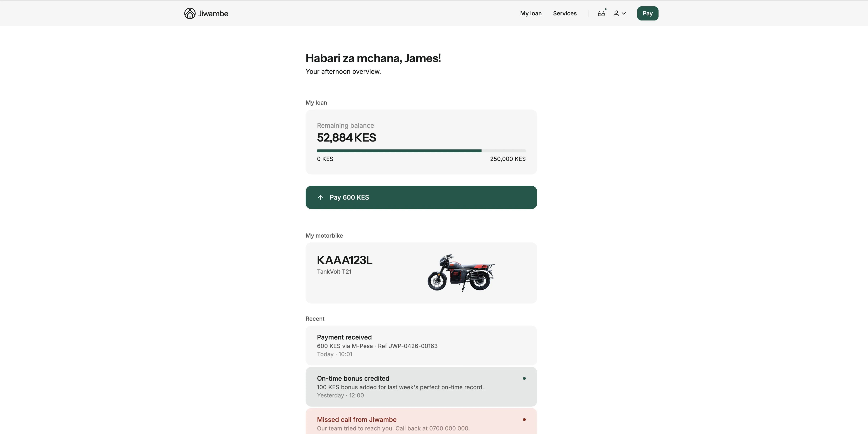Click the 250,000 KES total label
Viewport: 868px width, 434px height.
click(508, 159)
